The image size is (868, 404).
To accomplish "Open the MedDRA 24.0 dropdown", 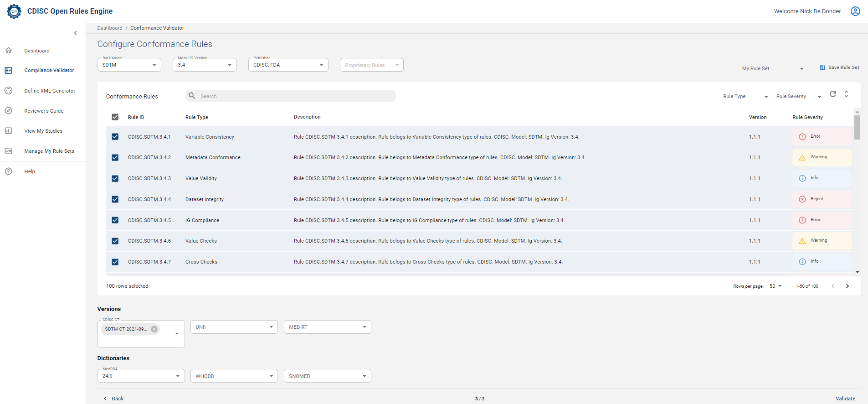I will coord(141,376).
